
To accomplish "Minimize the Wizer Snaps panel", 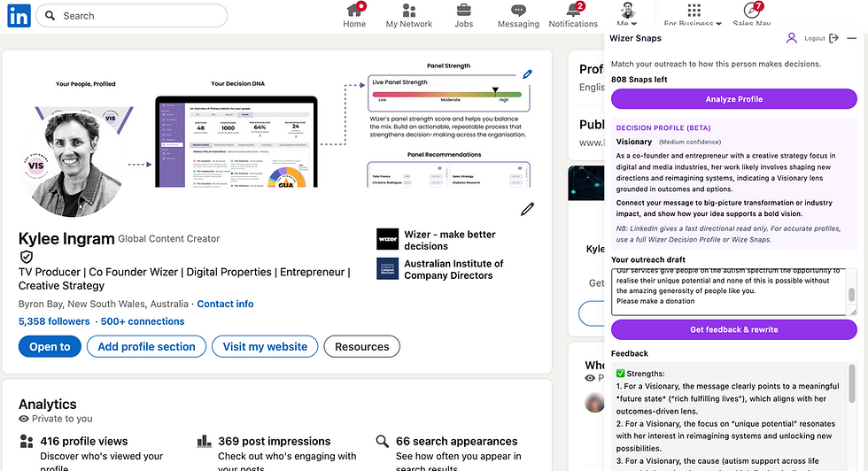I will (851, 38).
